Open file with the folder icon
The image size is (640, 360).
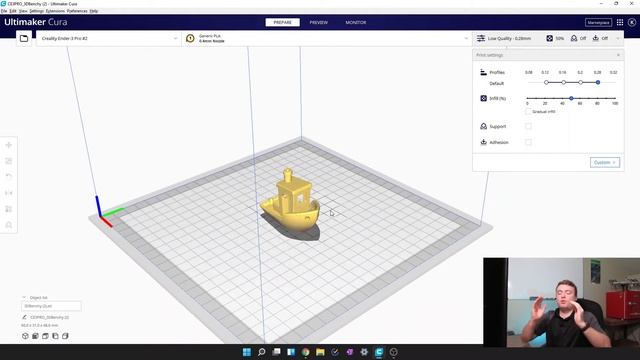(x=24, y=38)
